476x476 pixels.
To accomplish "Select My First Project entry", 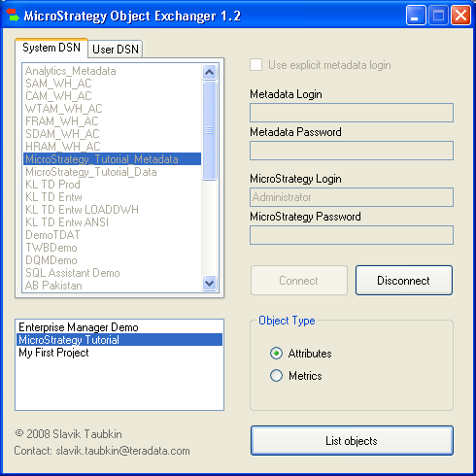I will 119,353.
